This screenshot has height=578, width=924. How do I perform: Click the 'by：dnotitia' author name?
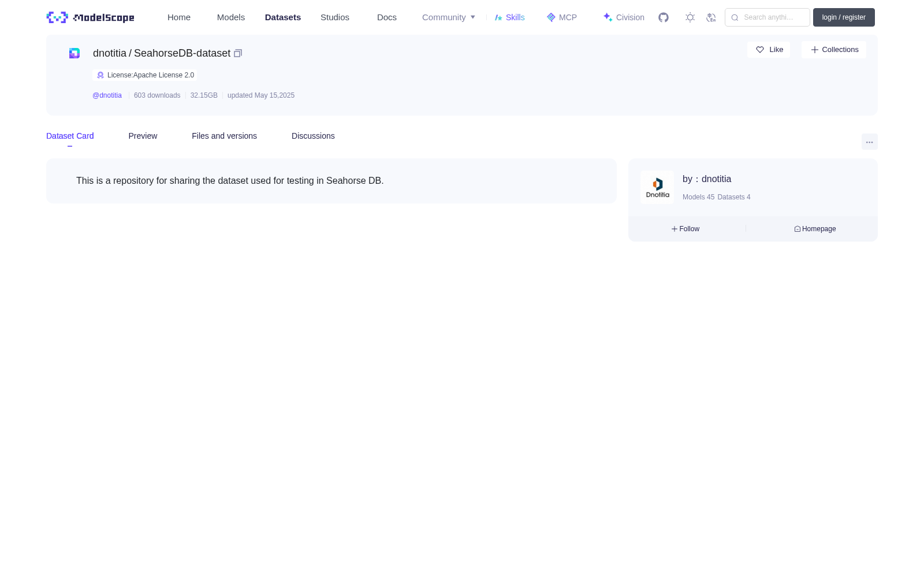(707, 179)
